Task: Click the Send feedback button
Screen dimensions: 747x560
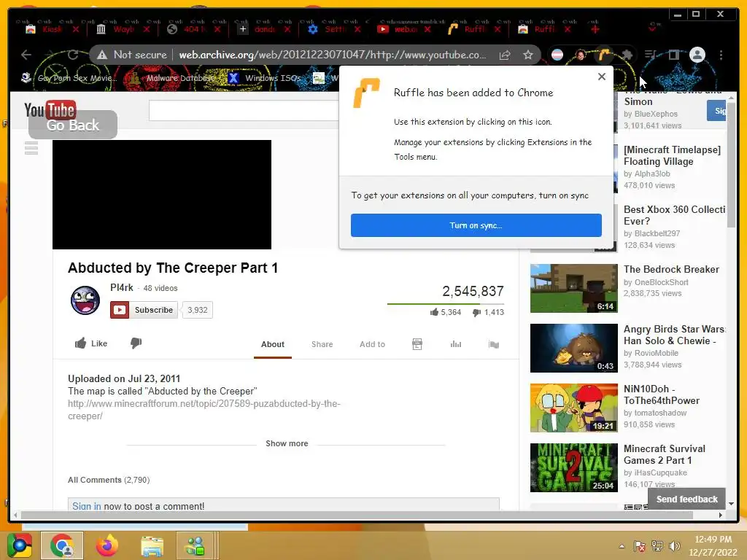Action: 687,499
